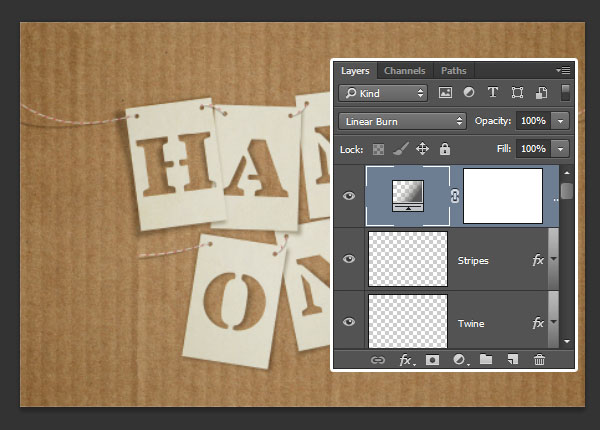Open the Layers panel options menu

point(563,71)
